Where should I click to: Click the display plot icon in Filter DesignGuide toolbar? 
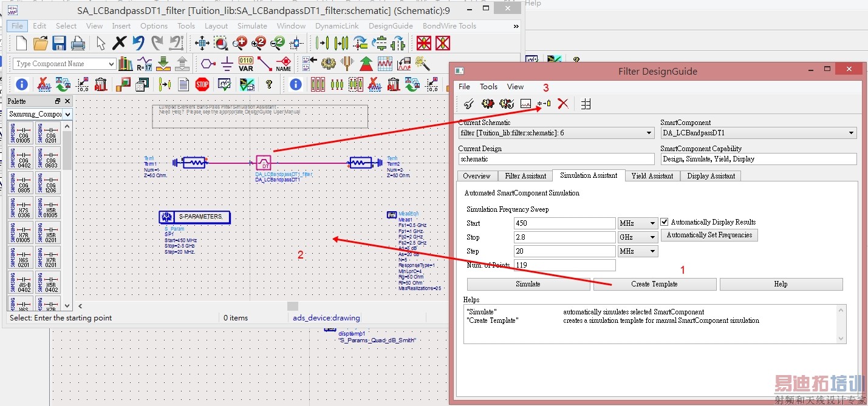tap(525, 104)
